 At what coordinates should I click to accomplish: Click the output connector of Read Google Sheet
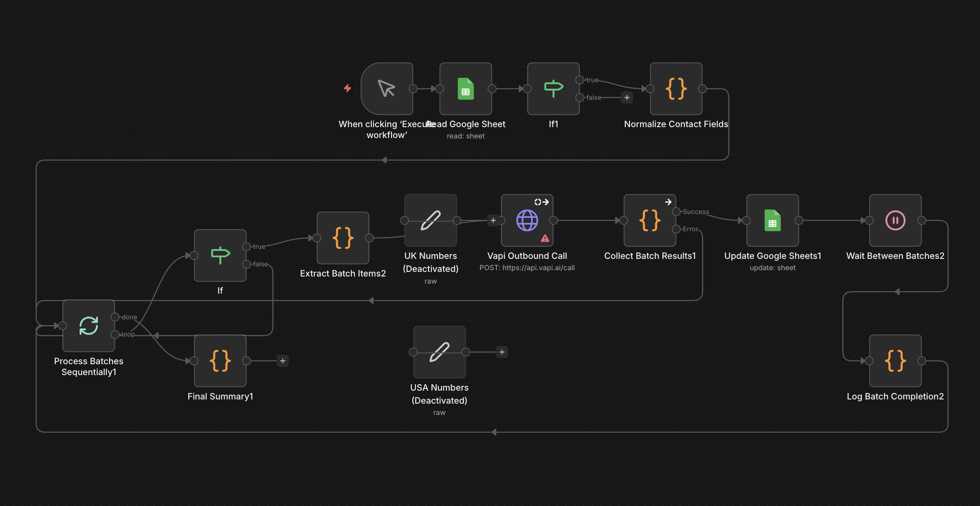(492, 89)
